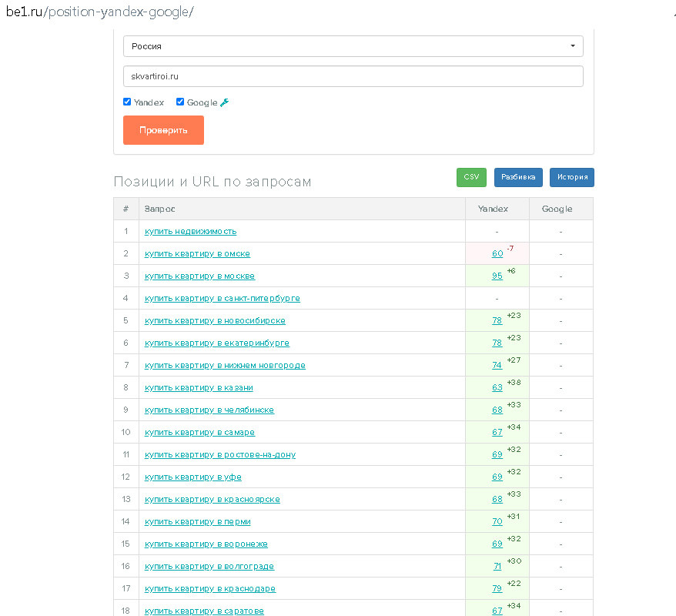Click query купить квартиру в омске

(x=197, y=253)
